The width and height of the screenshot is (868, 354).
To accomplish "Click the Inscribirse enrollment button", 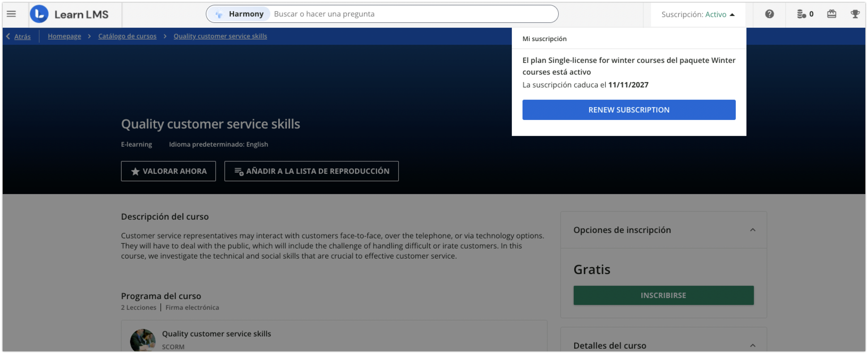I will (x=663, y=295).
